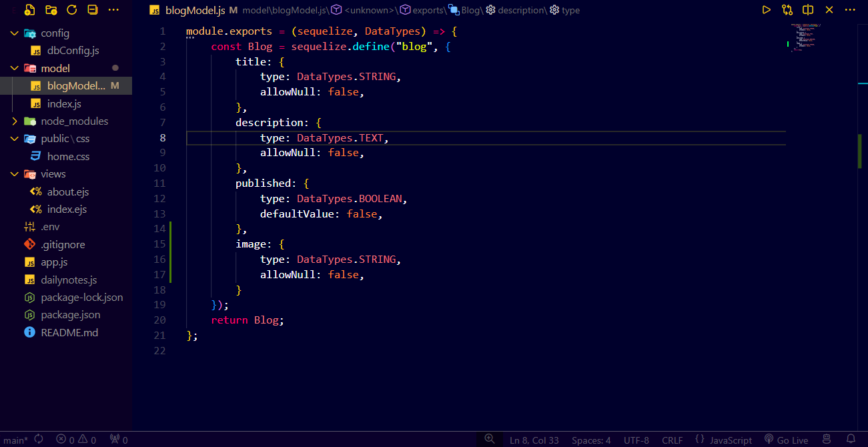This screenshot has height=447, width=868.
Task: Open changes with the compare icon
Action: 787,10
